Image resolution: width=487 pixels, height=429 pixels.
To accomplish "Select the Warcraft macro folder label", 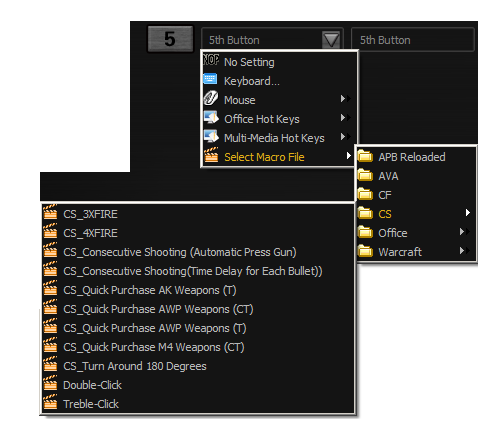I will click(x=400, y=252).
